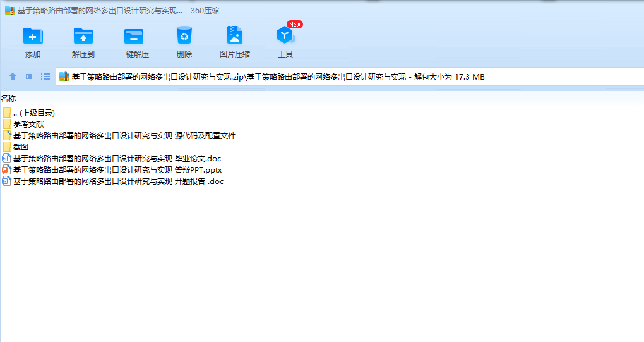Click the 360压缩 app icon in title bar

point(10,10)
